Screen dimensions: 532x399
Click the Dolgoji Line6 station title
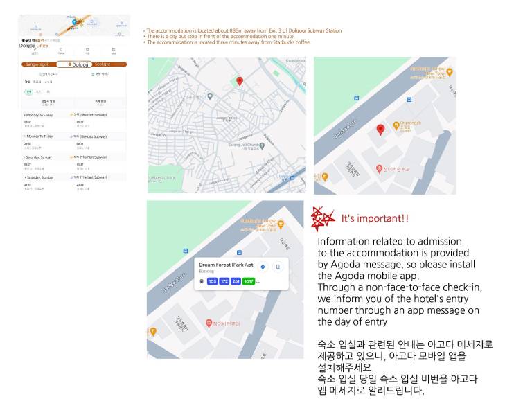coord(33,46)
